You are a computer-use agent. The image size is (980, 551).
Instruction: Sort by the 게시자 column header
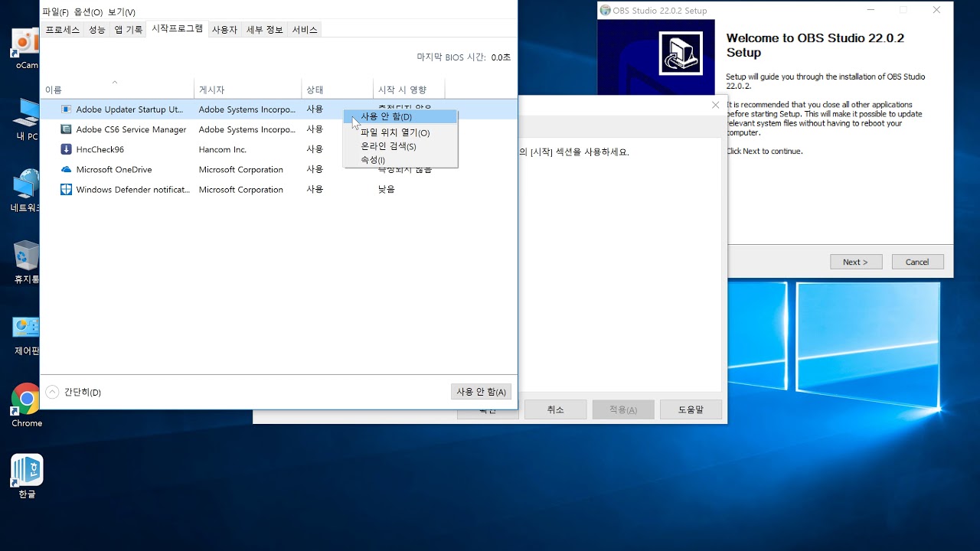coord(248,90)
